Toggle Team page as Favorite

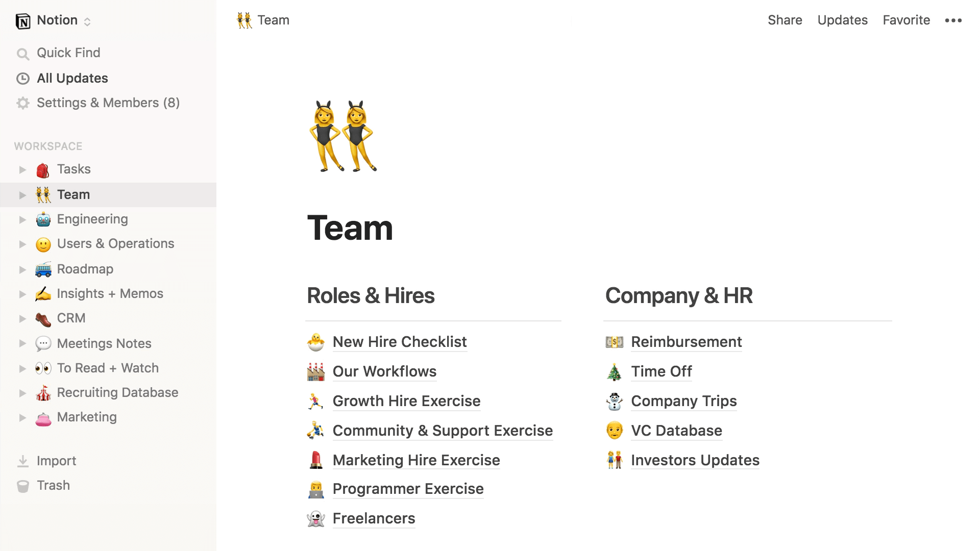tap(906, 20)
